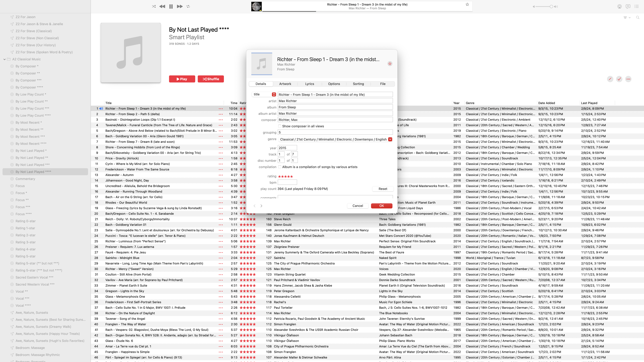The width and height of the screenshot is (644, 362).
Task: Pause the currently playing song
Action: coord(171,7)
